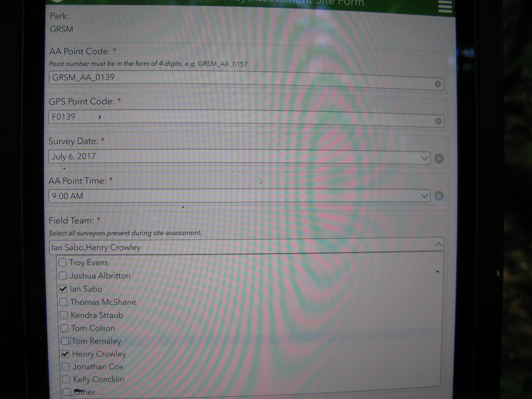532x399 pixels.
Task: Collapse the Field Team selection list
Action: (x=438, y=244)
